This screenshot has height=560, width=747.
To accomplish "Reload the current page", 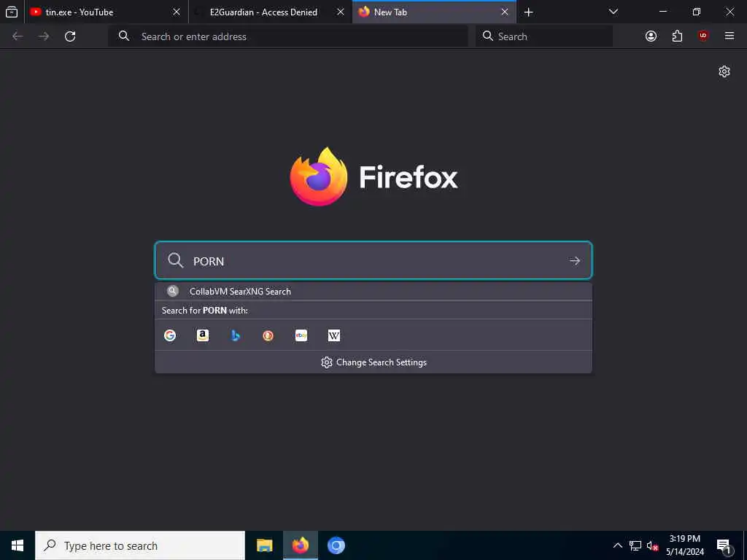I will click(x=70, y=36).
